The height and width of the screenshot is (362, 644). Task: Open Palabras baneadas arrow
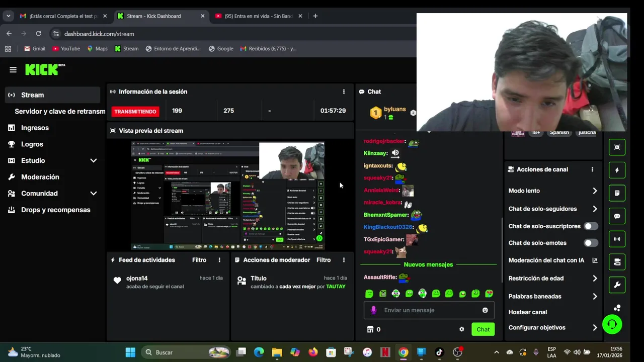595,297
